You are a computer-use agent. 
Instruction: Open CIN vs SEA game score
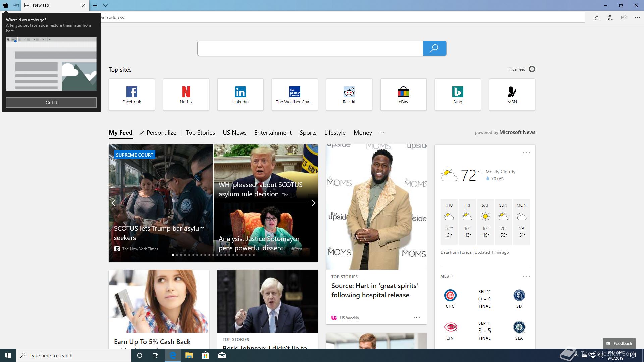485,330
